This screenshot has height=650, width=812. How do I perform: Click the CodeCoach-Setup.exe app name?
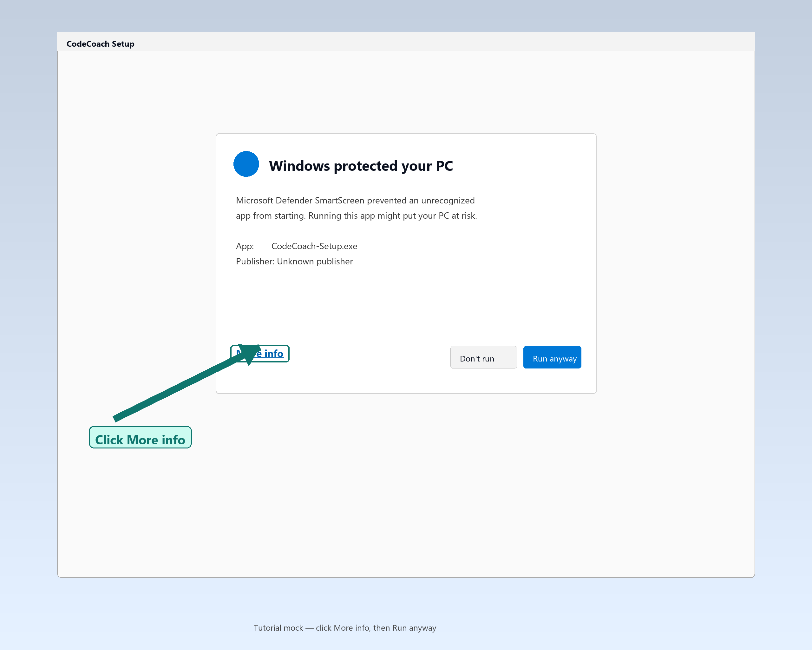tap(314, 246)
